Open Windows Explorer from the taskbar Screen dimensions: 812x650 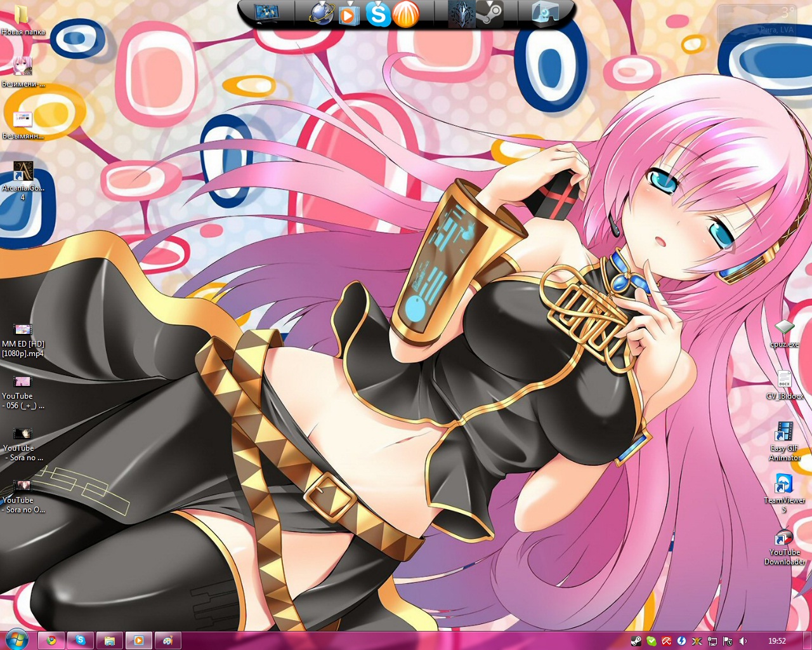click(x=110, y=640)
